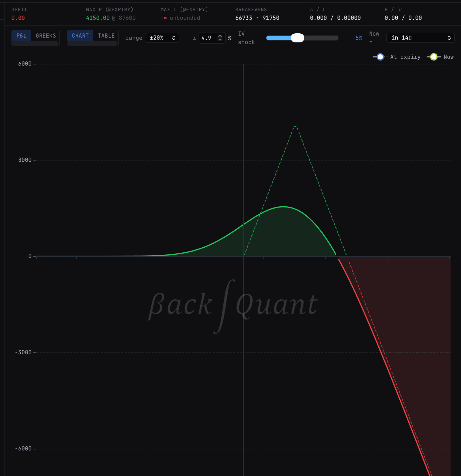
Task: Click the -5% IV shock value
Action: [357, 38]
